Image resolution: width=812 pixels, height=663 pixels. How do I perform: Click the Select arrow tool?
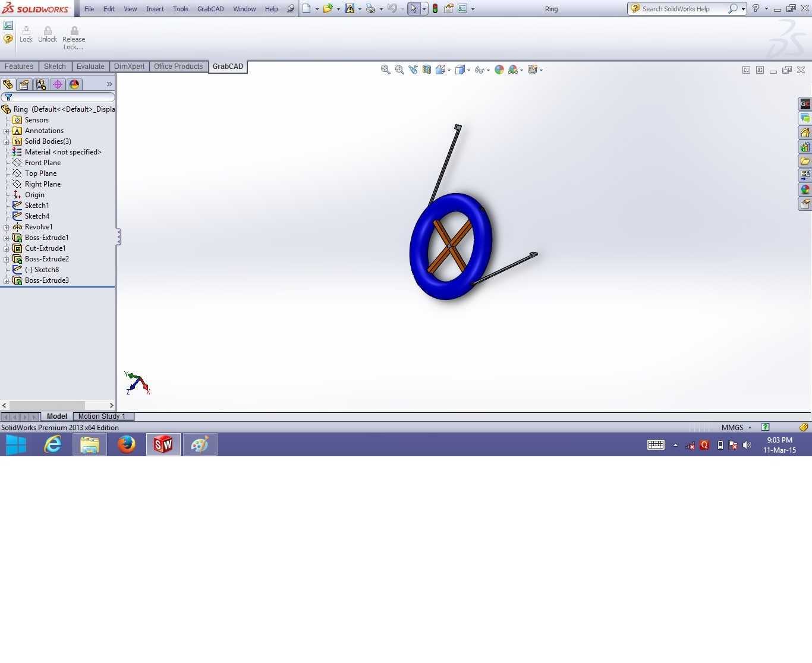[x=413, y=8]
